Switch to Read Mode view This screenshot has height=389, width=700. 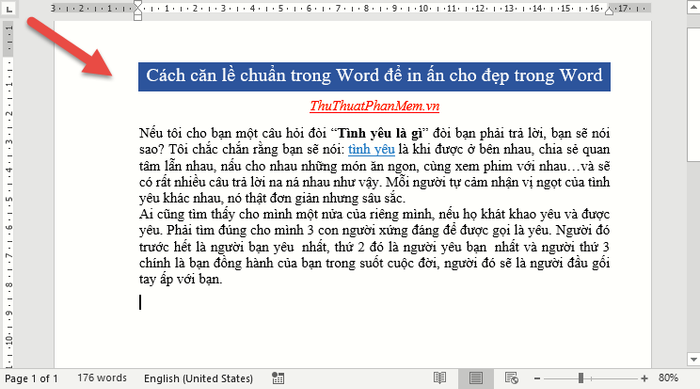pos(440,378)
